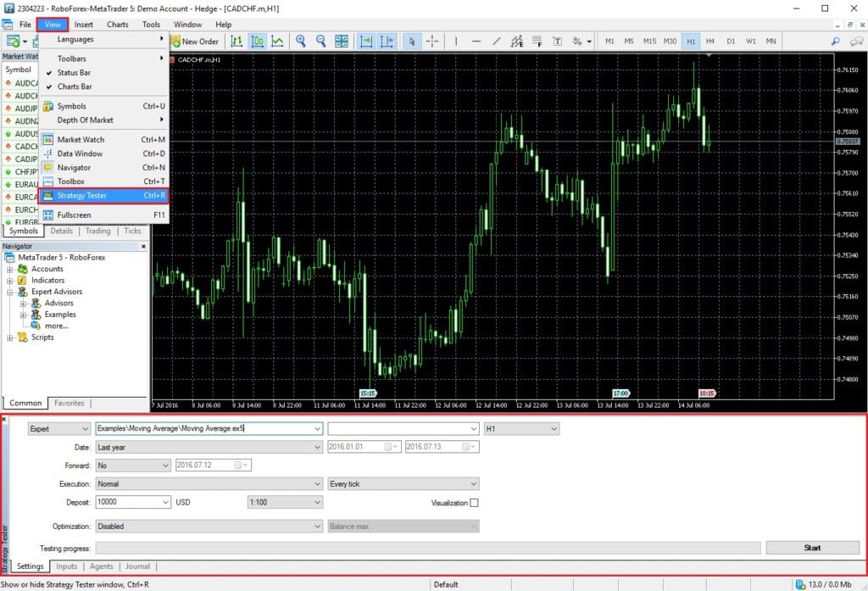The image size is (868, 591).
Task: Open the objects toolbar dropdown arrow
Action: coord(589,42)
